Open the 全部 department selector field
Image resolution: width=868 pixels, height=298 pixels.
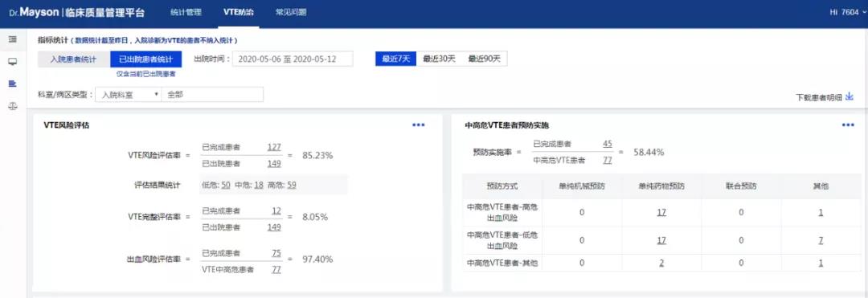point(212,95)
